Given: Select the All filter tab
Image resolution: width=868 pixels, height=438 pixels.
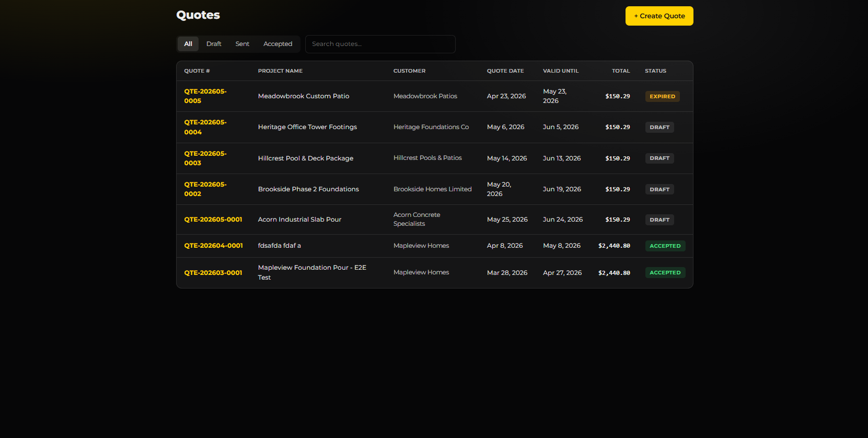Looking at the screenshot, I should [188, 44].
